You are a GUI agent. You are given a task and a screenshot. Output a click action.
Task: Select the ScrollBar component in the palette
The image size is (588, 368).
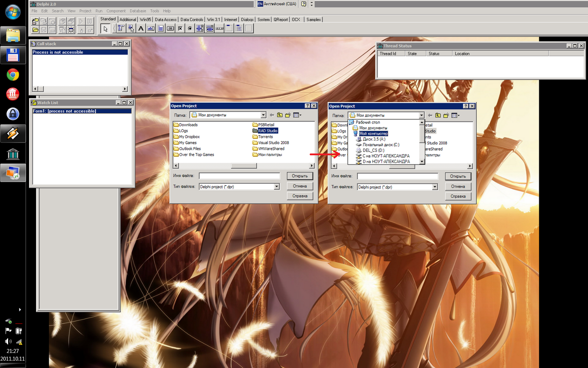click(x=219, y=28)
